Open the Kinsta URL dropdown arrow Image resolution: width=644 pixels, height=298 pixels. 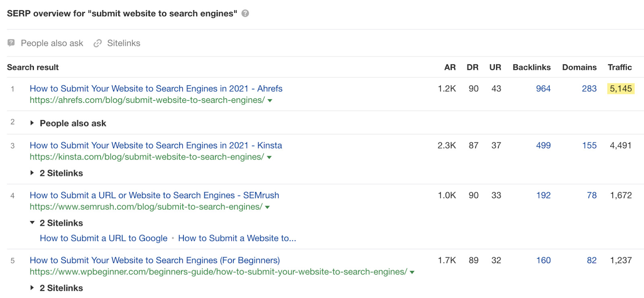pos(269,157)
